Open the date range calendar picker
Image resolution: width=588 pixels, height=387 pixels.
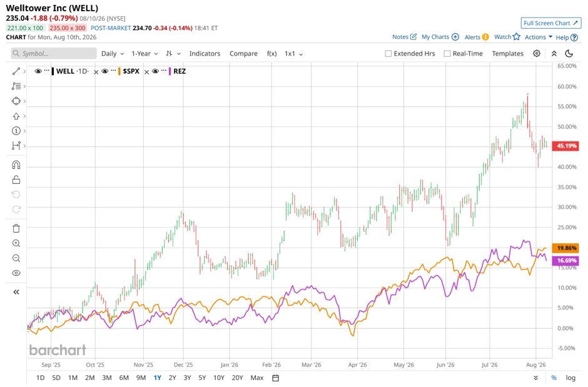point(276,378)
